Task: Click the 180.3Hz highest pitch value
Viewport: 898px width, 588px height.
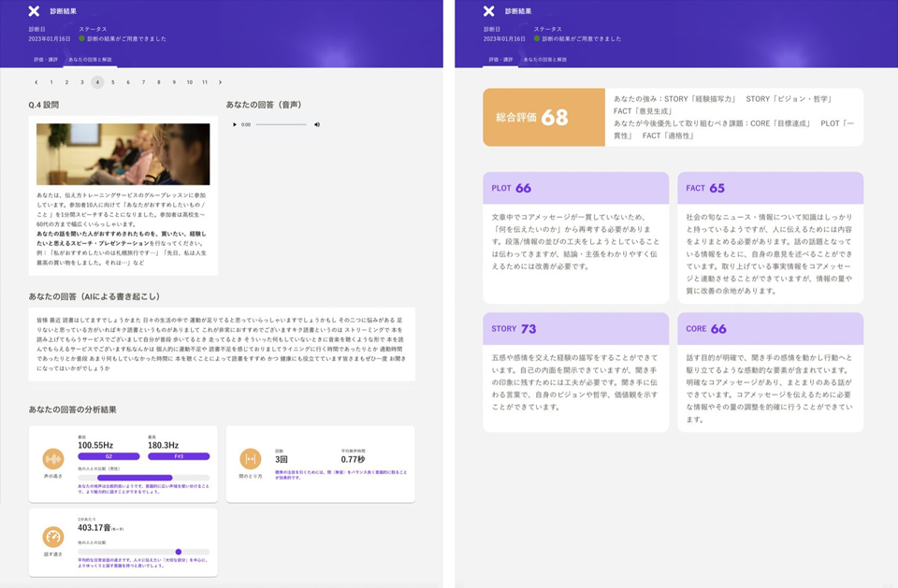Action: pyautogui.click(x=163, y=445)
